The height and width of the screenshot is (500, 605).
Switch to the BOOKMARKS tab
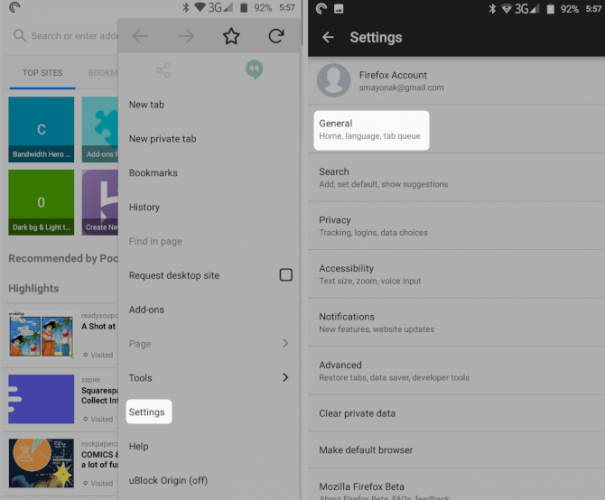(103, 73)
